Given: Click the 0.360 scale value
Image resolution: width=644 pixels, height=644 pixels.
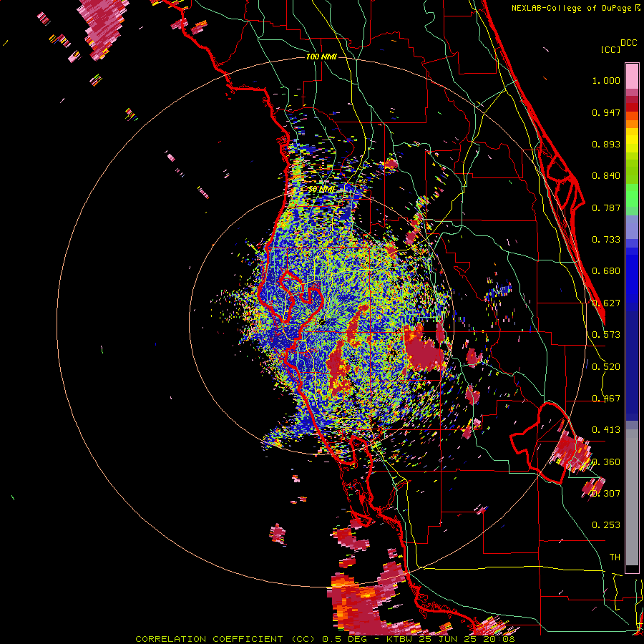Looking at the screenshot, I should [606, 462].
